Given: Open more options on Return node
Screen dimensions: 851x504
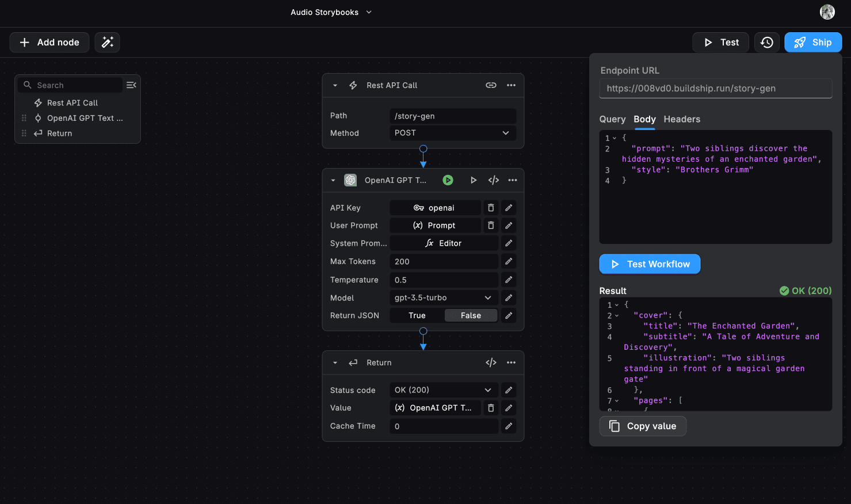Looking at the screenshot, I should 511,362.
